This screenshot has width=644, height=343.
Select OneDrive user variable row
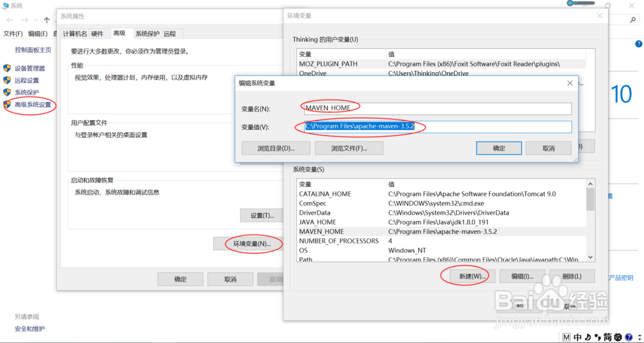click(x=442, y=73)
